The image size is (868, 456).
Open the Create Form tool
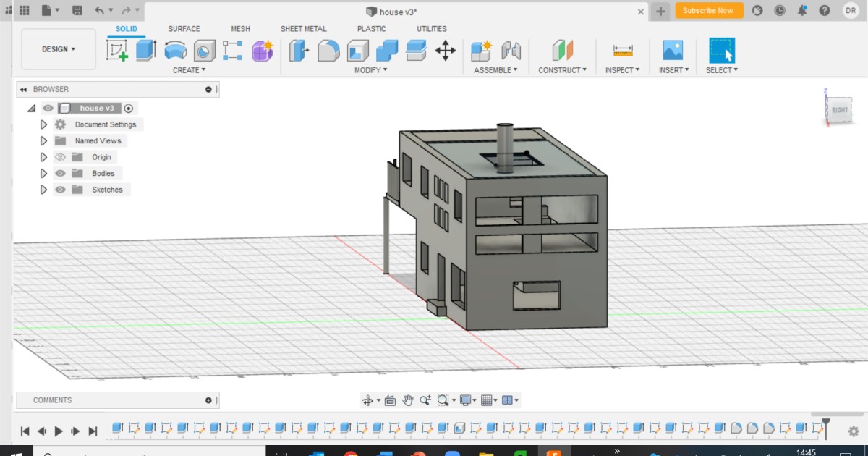261,51
